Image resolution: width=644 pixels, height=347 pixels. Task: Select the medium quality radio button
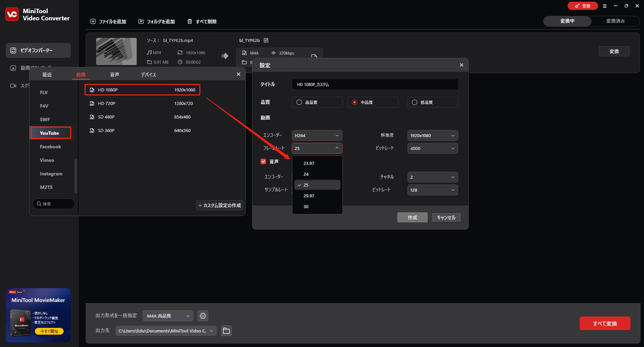pos(355,102)
